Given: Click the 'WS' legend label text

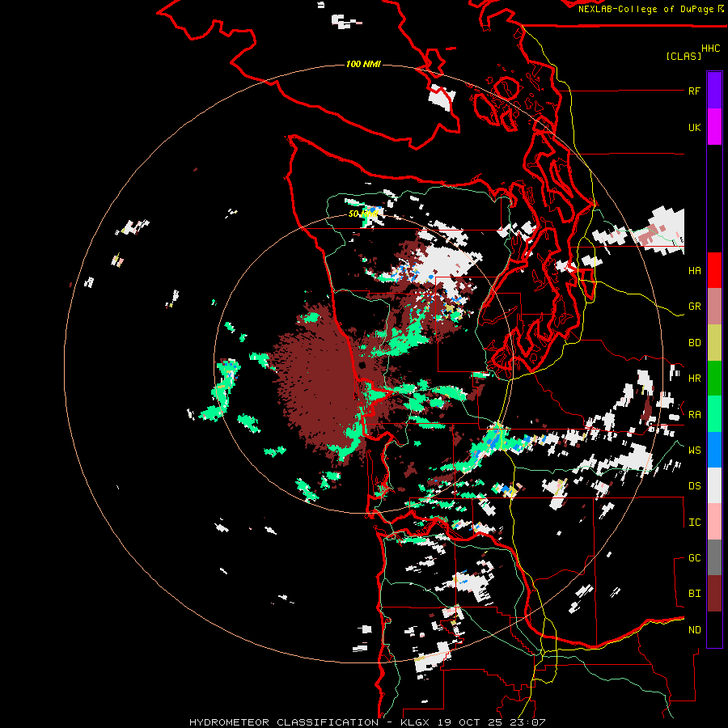Looking at the screenshot, I should coord(694,450).
